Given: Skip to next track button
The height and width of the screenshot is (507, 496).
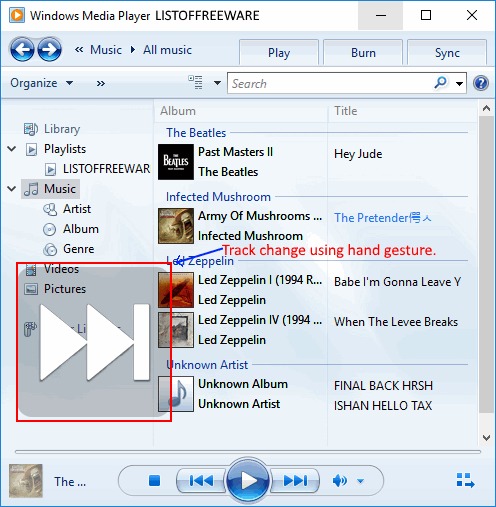Looking at the screenshot, I should click(295, 481).
